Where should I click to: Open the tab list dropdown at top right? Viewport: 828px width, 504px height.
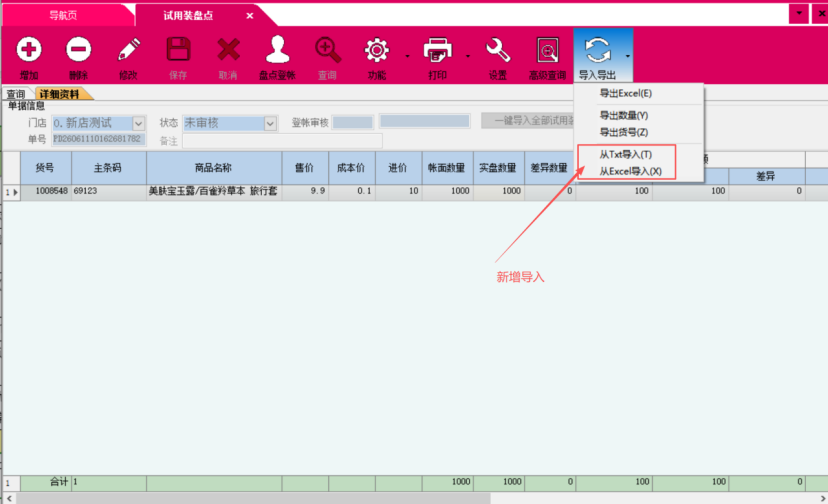coord(799,13)
